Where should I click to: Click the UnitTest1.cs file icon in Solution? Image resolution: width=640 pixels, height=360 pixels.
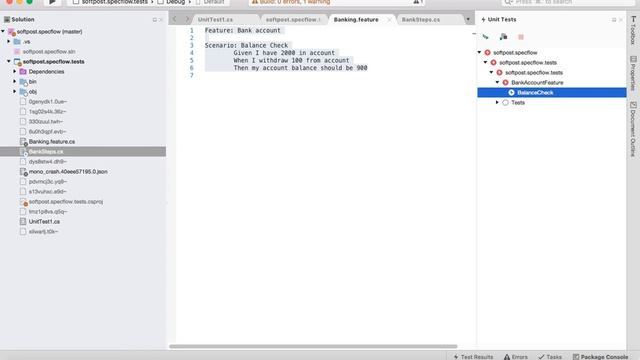pos(23,222)
